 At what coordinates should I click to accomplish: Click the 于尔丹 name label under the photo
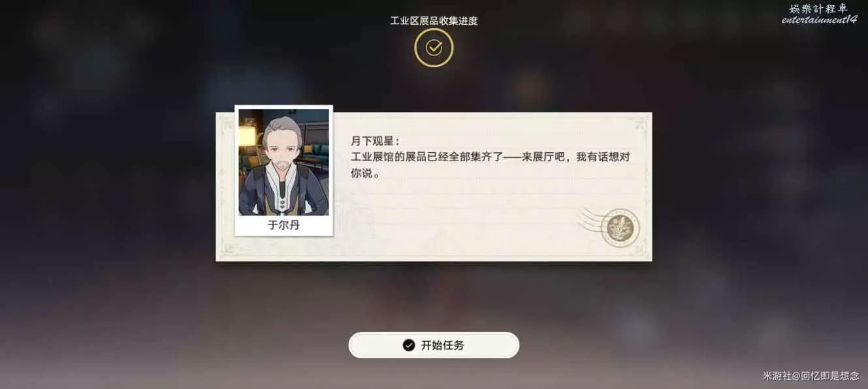[x=283, y=226]
